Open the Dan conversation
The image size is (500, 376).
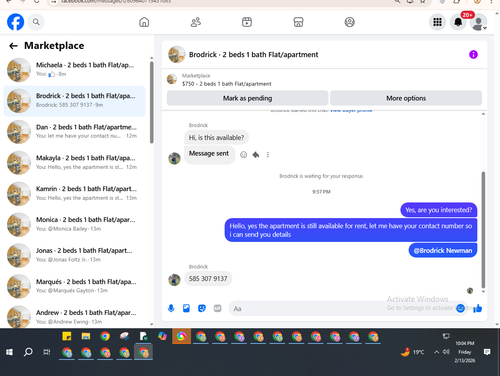pyautogui.click(x=74, y=132)
